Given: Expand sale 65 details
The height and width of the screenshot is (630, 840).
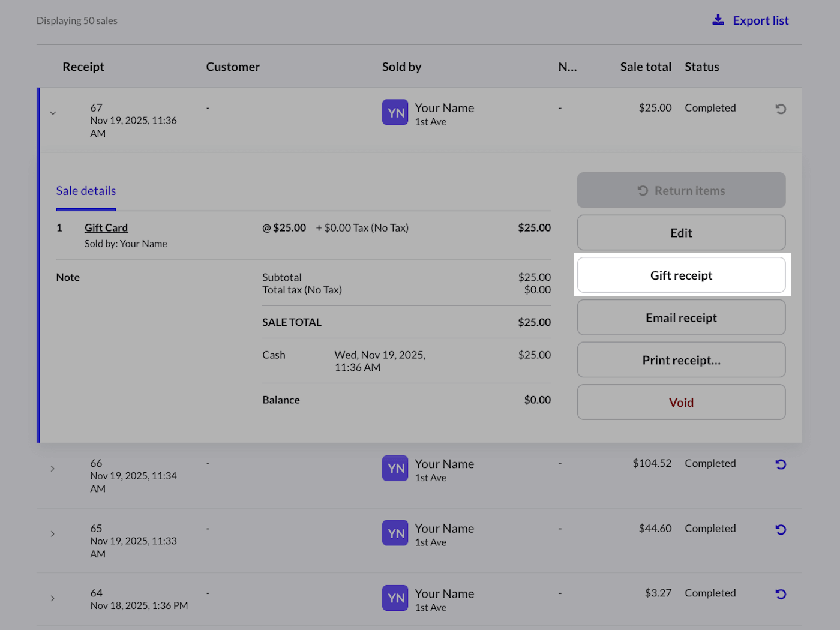Looking at the screenshot, I should [53, 534].
